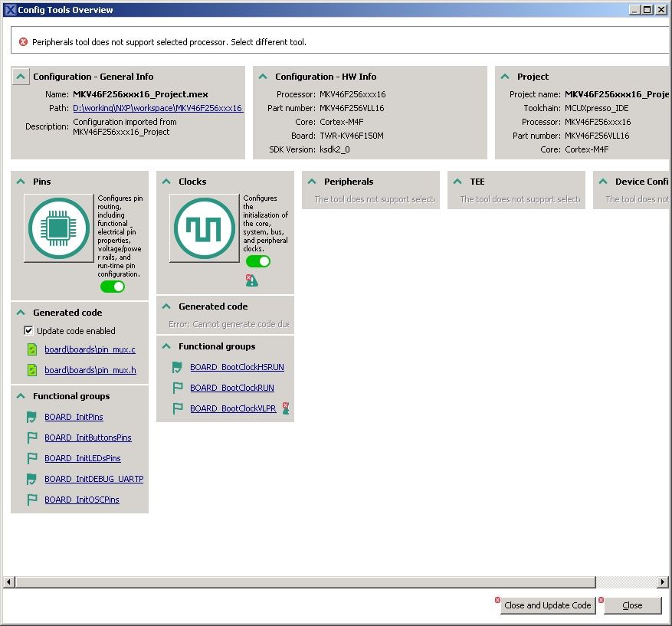The height and width of the screenshot is (626, 672).
Task: Click MKV46F256VLL16 part number in HW Info
Action: pyautogui.click(x=352, y=108)
